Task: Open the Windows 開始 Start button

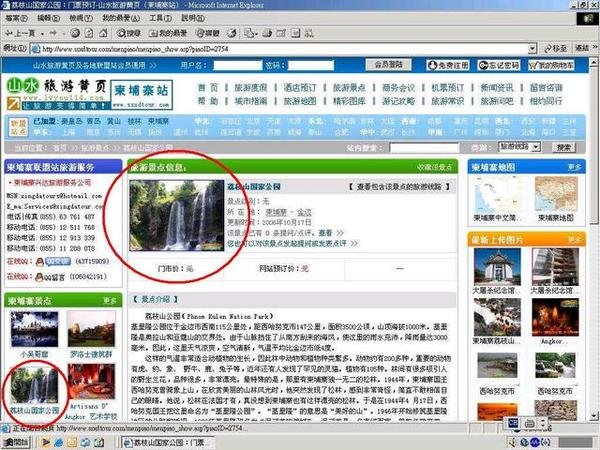Action: 16,442
